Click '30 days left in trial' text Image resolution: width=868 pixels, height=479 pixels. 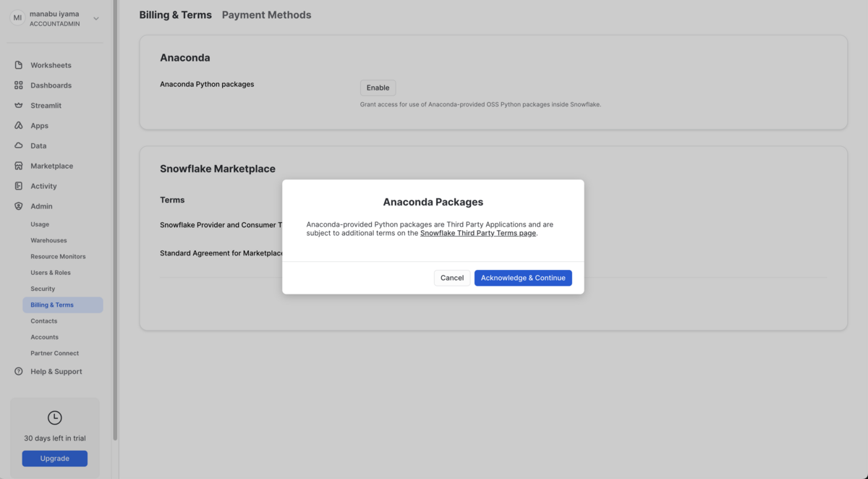coord(55,438)
